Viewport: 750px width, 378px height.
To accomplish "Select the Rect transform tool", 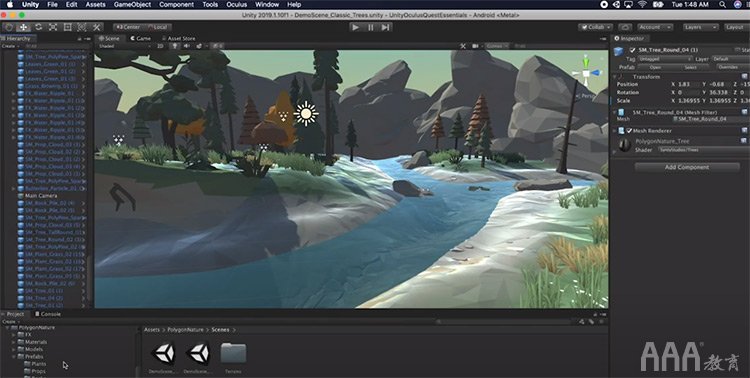I will point(68,27).
